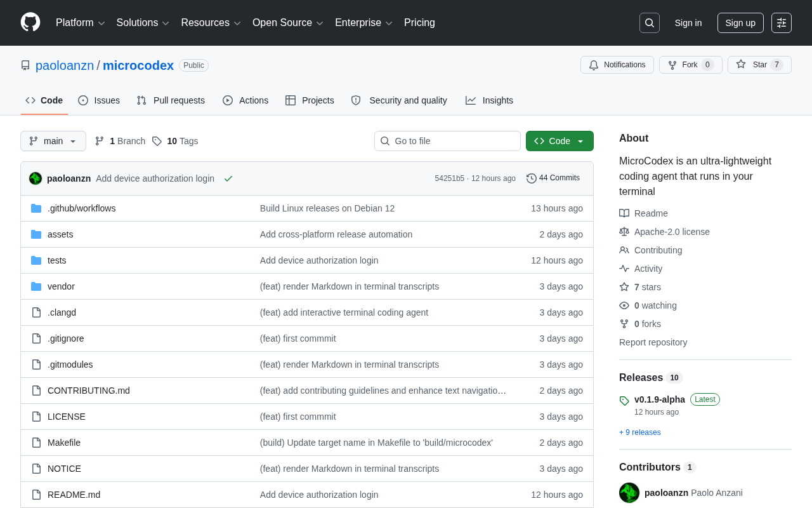Switch to the Issues tab
Viewport: 812px width, 508px height.
[99, 100]
